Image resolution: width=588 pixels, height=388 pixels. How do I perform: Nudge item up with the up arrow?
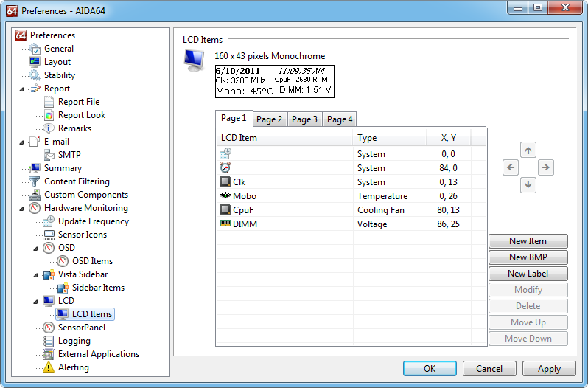pos(528,150)
